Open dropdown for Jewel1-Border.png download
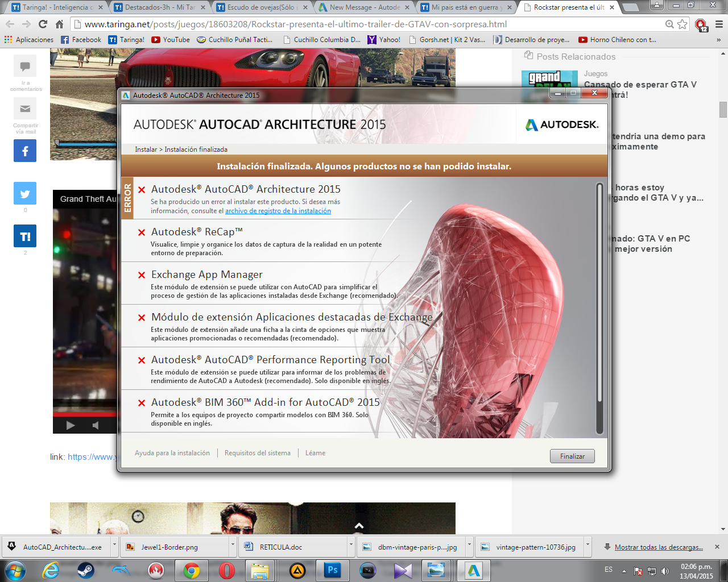 232,547
